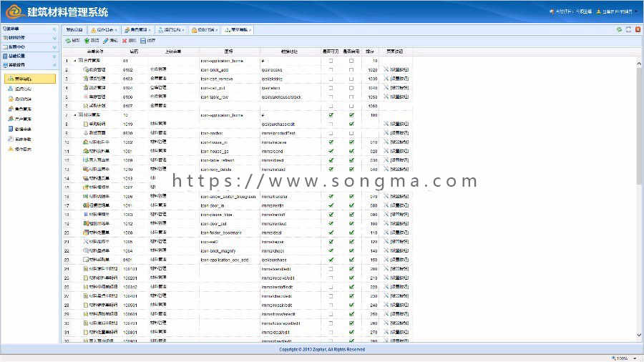Image resolution: width=644 pixels, height=362 pixels.
Task: Collapse the tree node with code 10
Action: tap(75, 115)
